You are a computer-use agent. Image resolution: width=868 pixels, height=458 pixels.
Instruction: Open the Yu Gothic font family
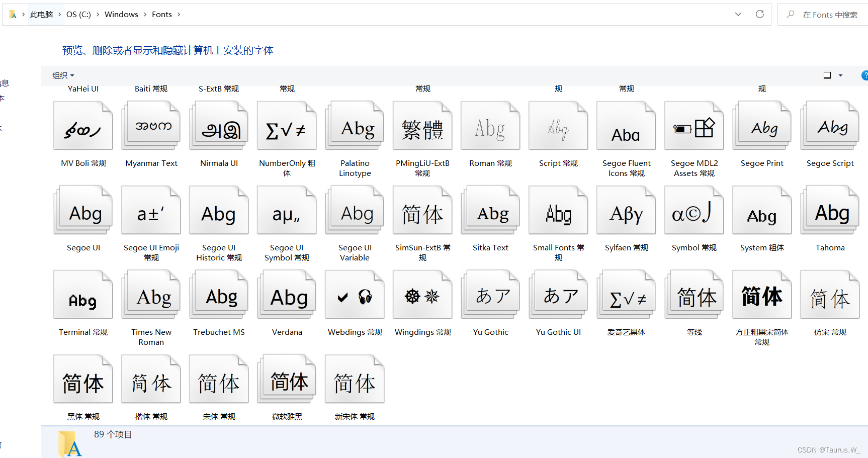490,295
